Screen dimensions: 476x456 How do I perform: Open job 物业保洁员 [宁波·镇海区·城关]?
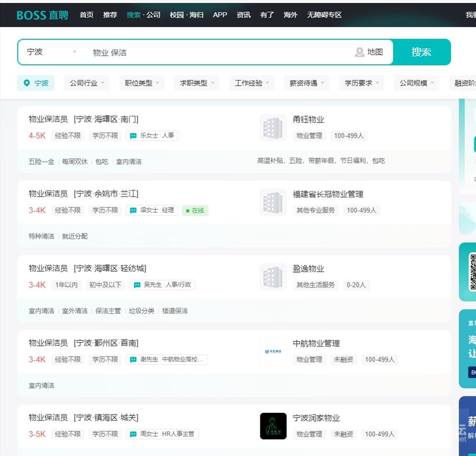[83, 418]
